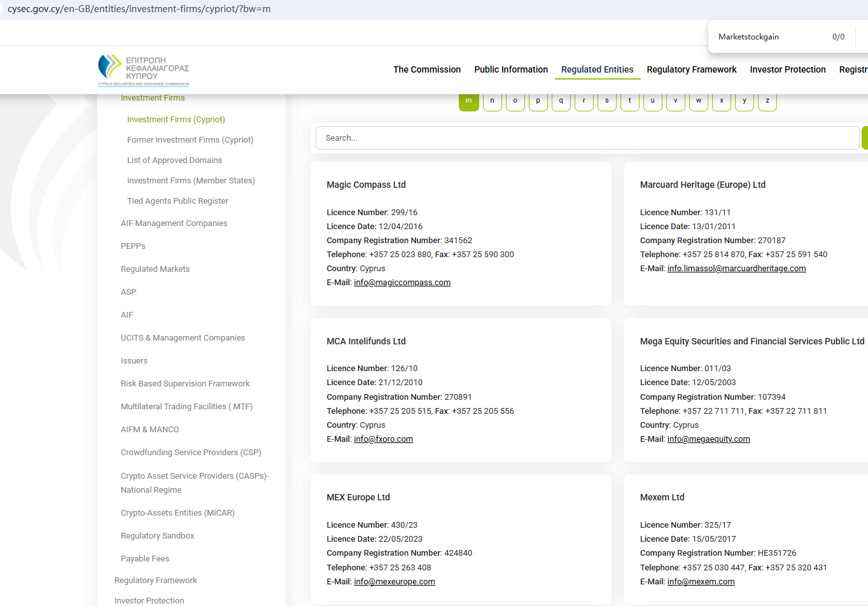Go to Tied Agents Public Register
This screenshot has width=868, height=606.
pyautogui.click(x=178, y=201)
